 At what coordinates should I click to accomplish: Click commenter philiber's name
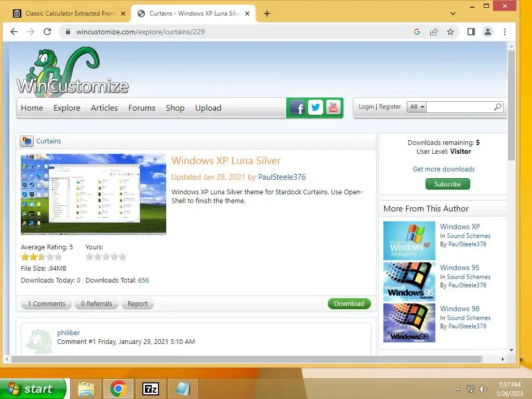(69, 333)
